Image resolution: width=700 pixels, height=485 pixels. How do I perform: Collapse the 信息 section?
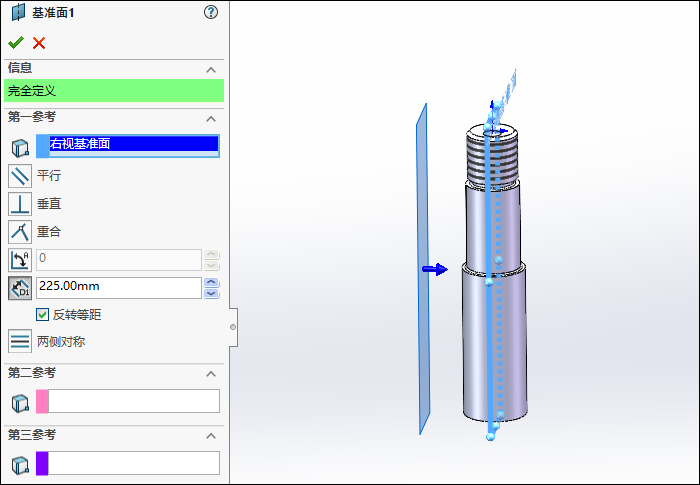coord(211,69)
